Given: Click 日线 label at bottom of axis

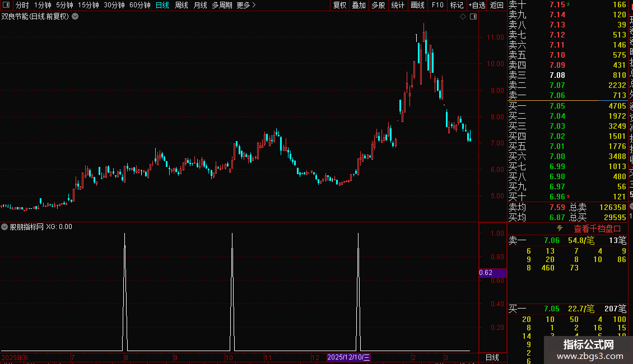Looking at the screenshot, I should tap(492, 357).
